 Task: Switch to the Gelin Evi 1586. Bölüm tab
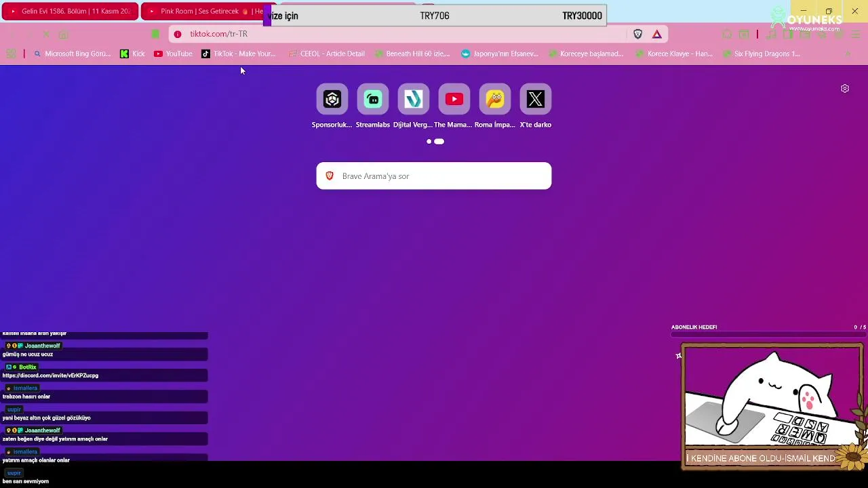70,12
